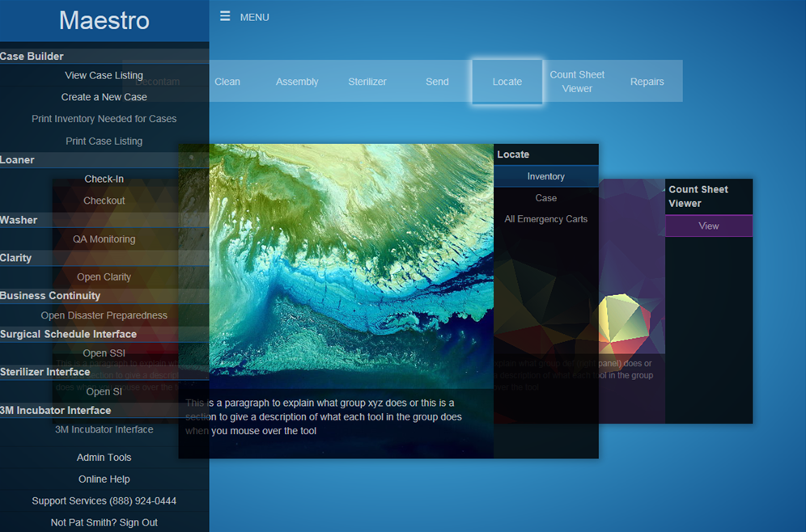This screenshot has width=806, height=532.
Task: Open Loaner Checkout
Action: 104,201
